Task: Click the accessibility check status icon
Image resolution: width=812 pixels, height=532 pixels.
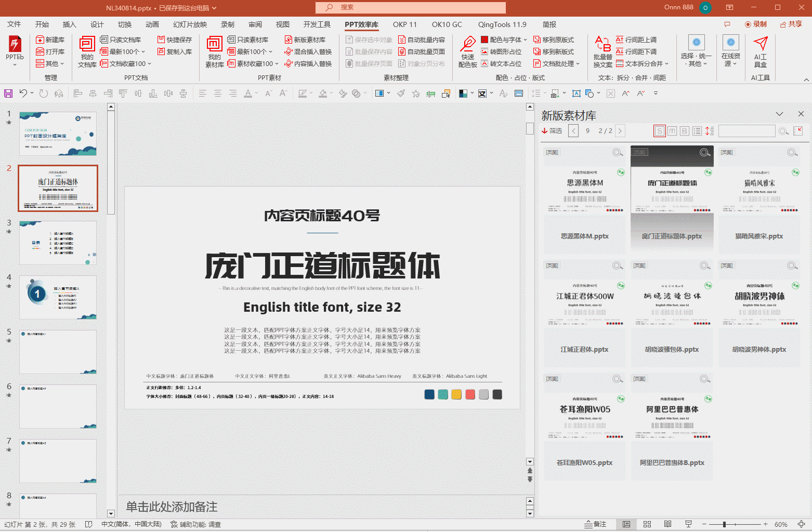Action: tap(174, 524)
